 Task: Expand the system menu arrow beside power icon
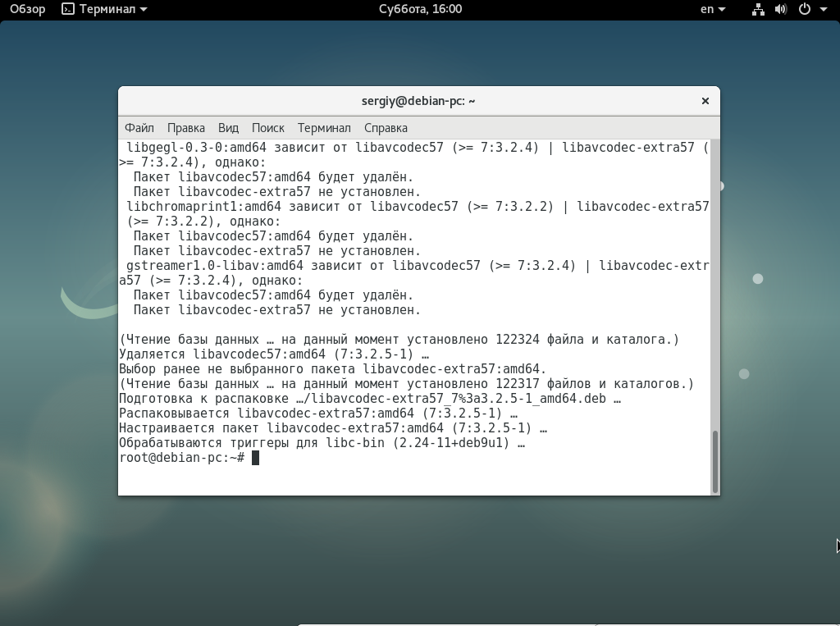(823, 10)
